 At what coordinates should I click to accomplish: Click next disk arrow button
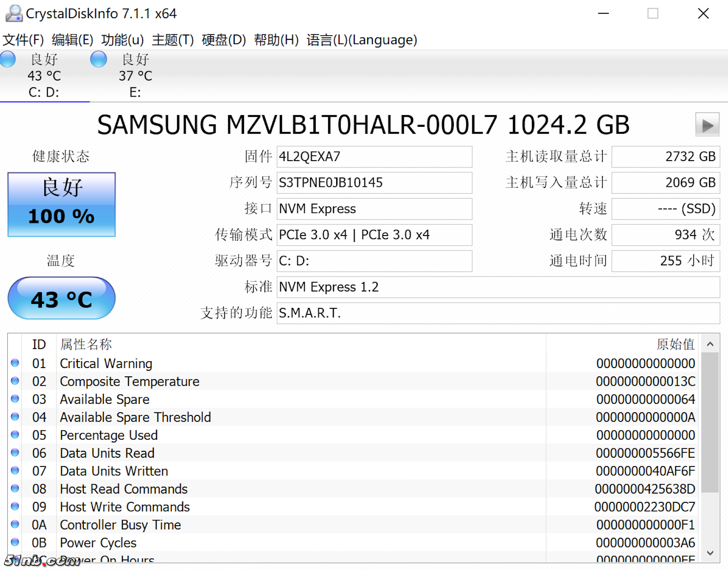pyautogui.click(x=707, y=125)
